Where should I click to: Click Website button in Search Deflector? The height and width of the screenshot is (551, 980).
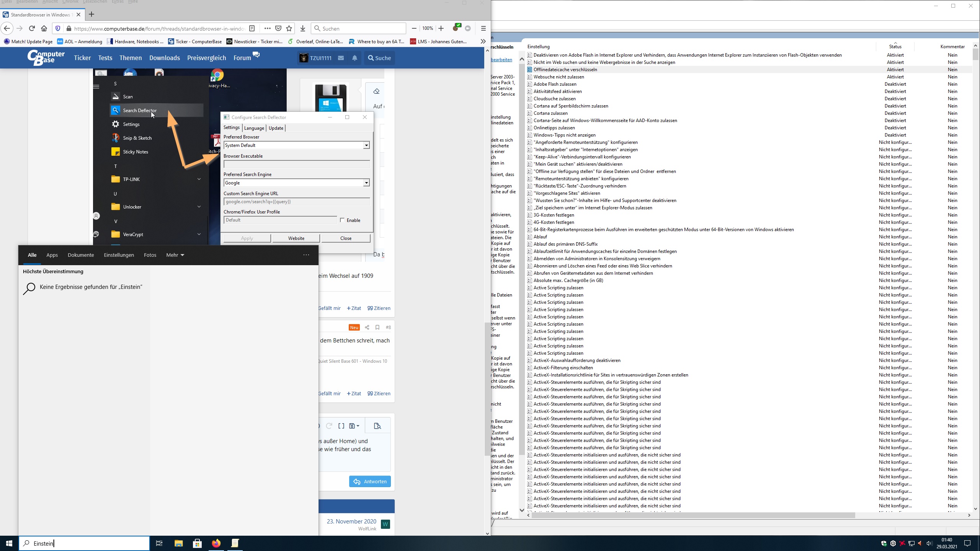coord(296,238)
